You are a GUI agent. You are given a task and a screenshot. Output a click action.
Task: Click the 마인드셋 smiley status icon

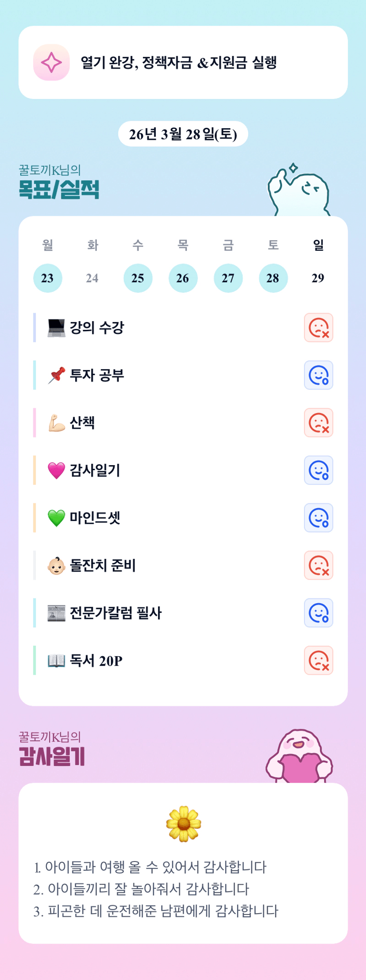pyautogui.click(x=318, y=518)
